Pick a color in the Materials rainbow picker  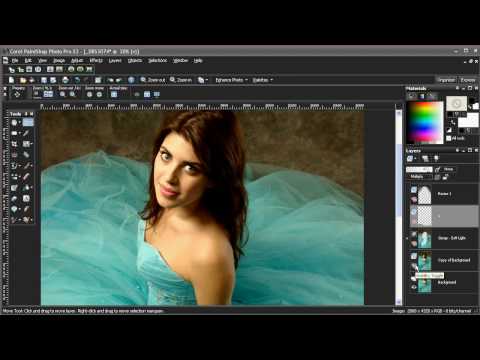pos(425,122)
